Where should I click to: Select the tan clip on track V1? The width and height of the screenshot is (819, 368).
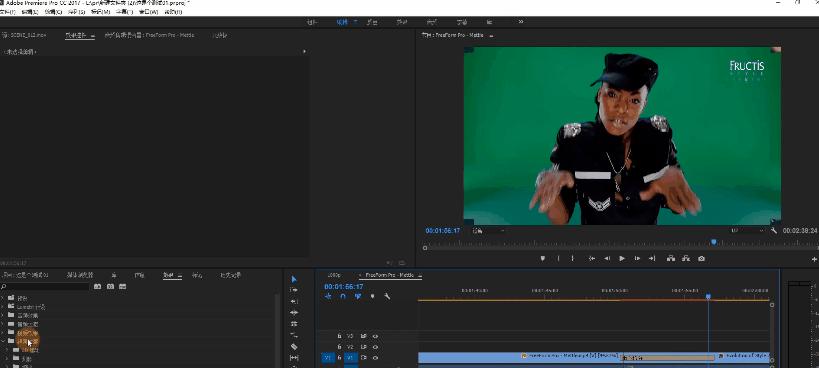667,358
